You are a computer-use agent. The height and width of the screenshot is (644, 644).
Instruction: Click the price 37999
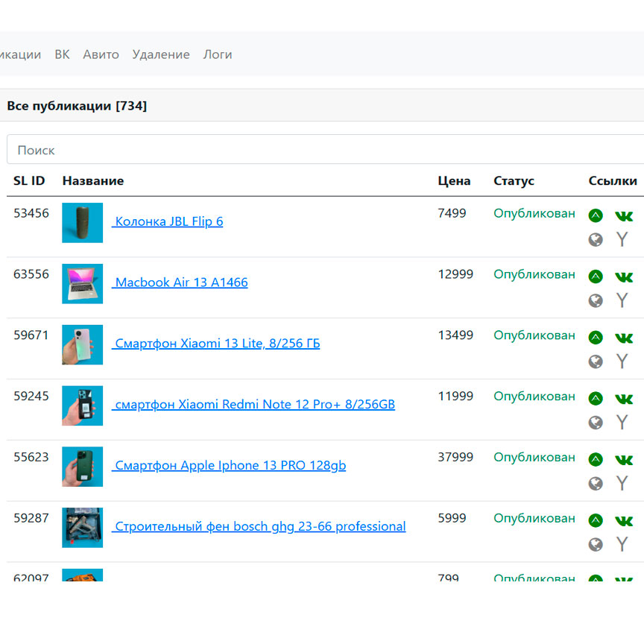pyautogui.click(x=456, y=457)
